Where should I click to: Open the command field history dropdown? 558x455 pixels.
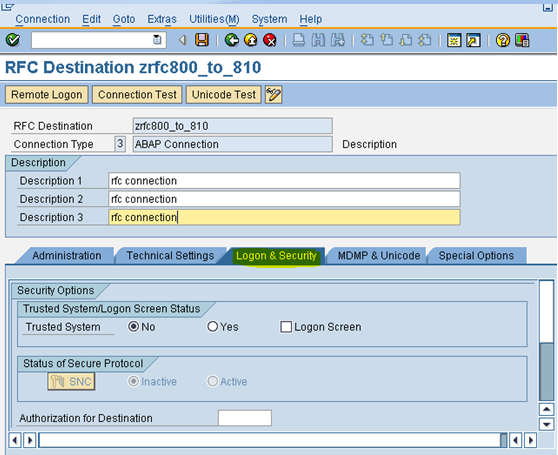coord(157,40)
